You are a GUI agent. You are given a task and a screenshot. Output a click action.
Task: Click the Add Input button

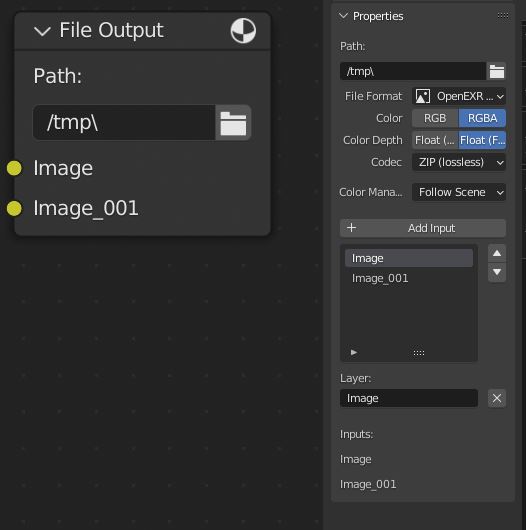click(x=423, y=228)
